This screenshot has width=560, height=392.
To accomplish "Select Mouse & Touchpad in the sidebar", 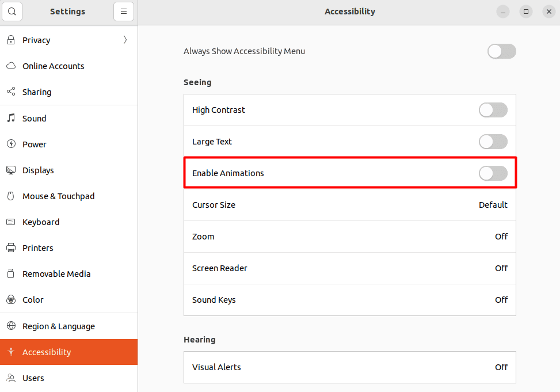I will click(10, 196).
